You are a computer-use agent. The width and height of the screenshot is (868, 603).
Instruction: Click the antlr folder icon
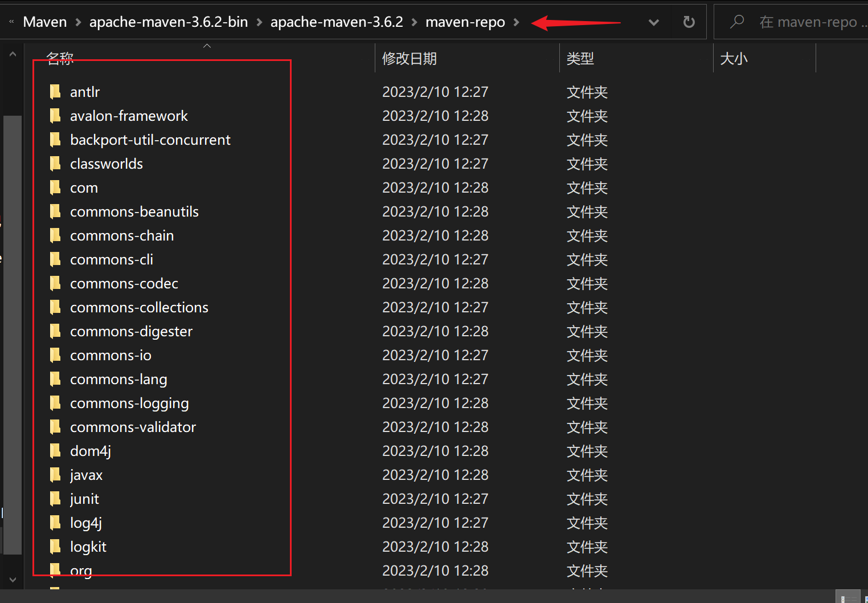click(55, 92)
